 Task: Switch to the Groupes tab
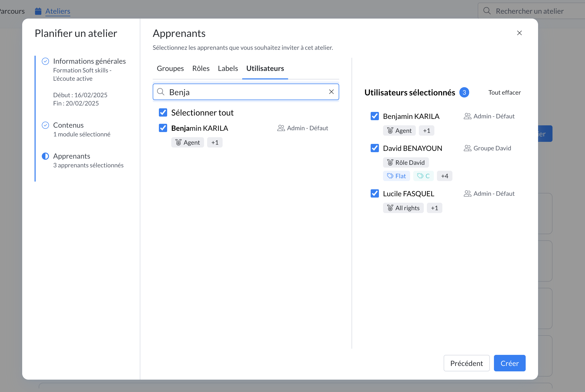[170, 69]
